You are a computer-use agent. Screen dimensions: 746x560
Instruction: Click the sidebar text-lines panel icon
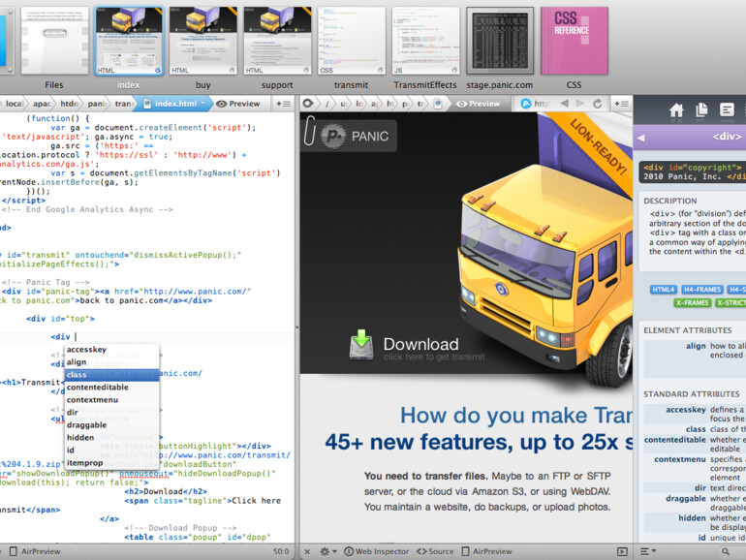pos(727,110)
